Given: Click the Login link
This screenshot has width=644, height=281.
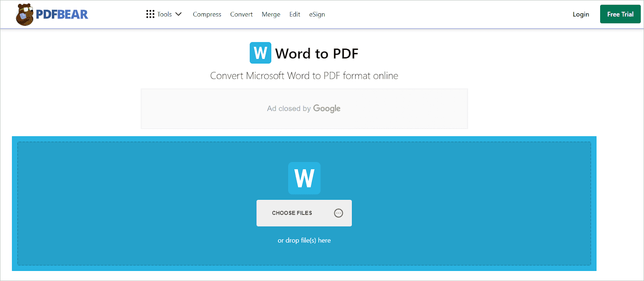Looking at the screenshot, I should click(x=581, y=14).
